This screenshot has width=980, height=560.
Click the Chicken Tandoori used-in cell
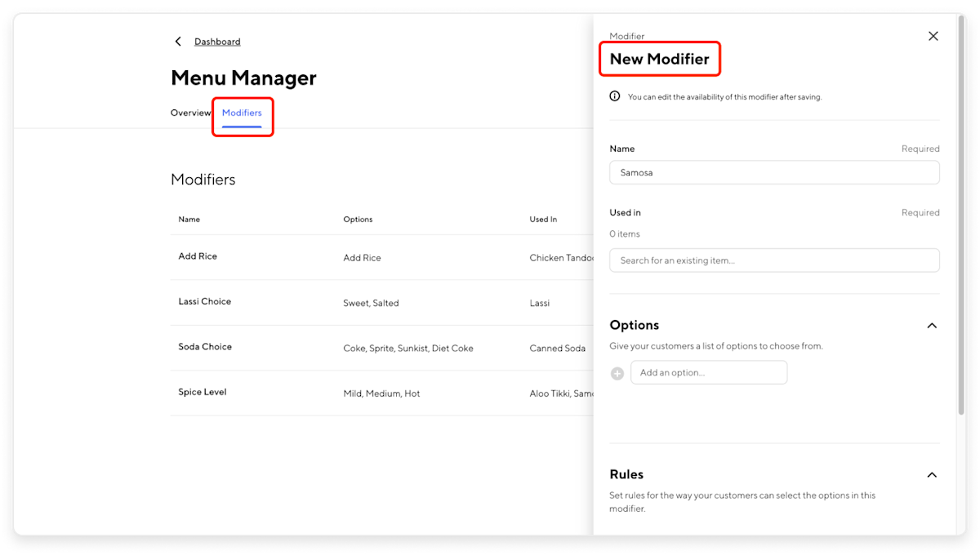pyautogui.click(x=562, y=258)
